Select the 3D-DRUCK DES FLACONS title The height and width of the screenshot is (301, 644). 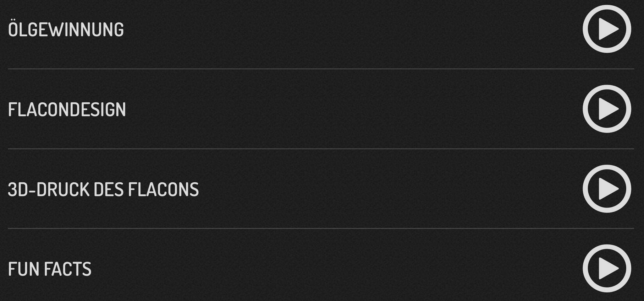pos(103,189)
